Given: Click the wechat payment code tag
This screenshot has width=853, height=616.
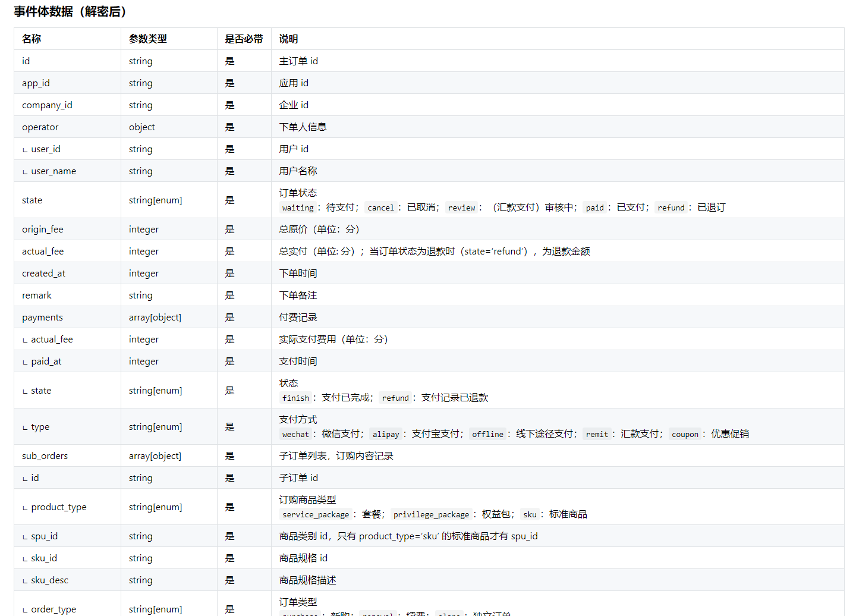Looking at the screenshot, I should (295, 435).
